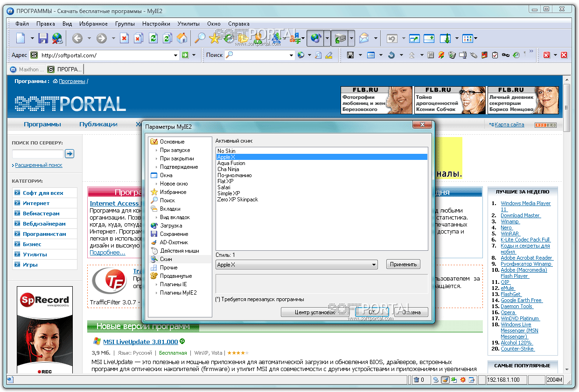Viewport: 579px width, 392px height.
Task: Click the Программы site navigation item
Action: (x=42, y=124)
